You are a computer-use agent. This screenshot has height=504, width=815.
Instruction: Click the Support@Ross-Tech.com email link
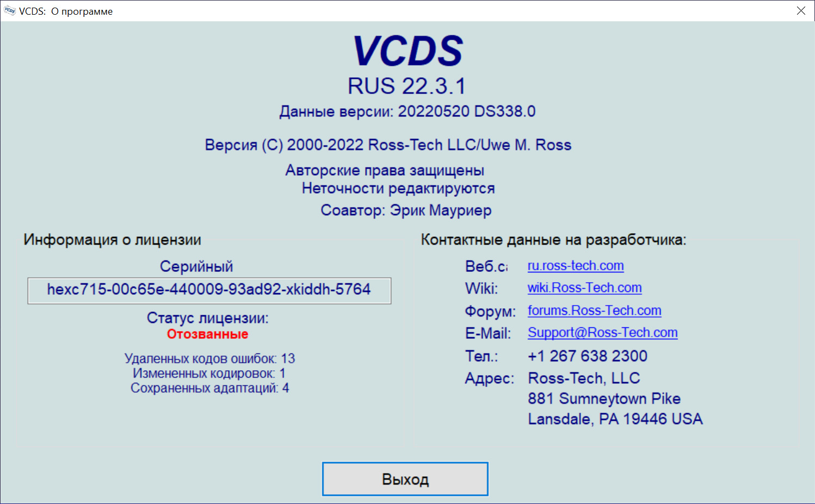tap(602, 333)
